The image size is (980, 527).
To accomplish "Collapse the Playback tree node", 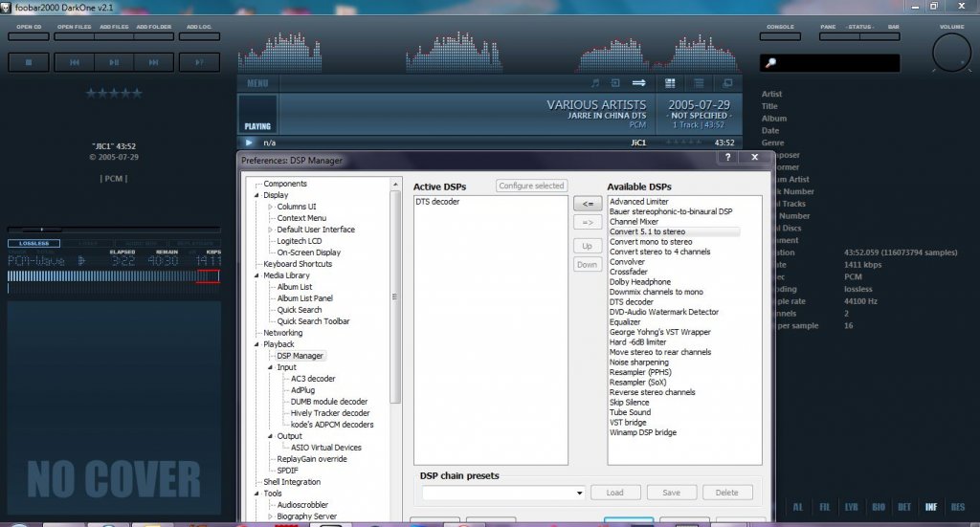I will tap(256, 344).
